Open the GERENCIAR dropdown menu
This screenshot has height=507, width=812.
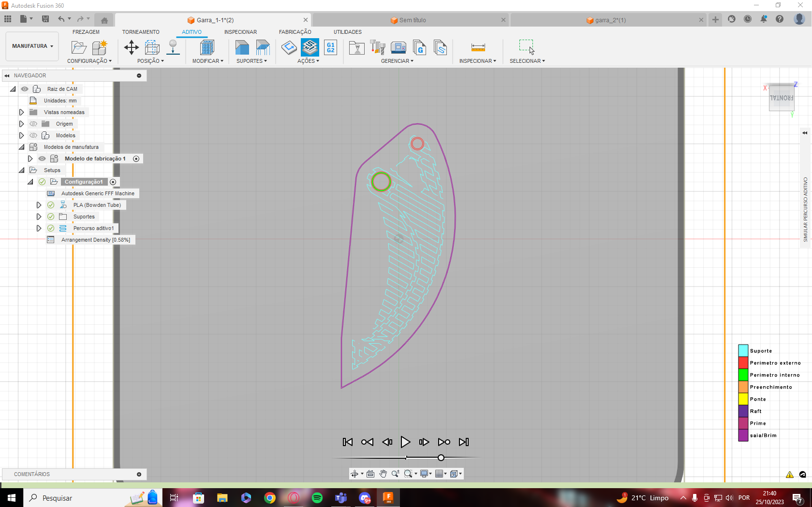point(397,61)
